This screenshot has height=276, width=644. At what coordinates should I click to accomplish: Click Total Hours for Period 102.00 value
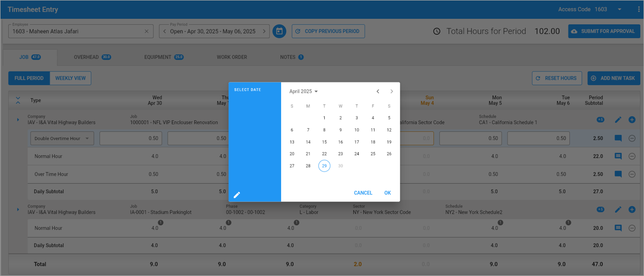[x=547, y=31]
